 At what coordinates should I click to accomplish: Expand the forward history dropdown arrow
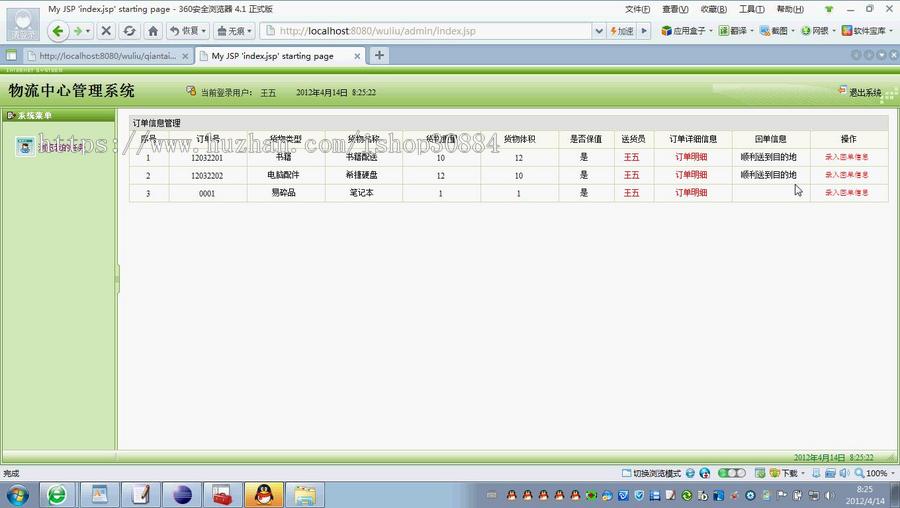(x=88, y=31)
